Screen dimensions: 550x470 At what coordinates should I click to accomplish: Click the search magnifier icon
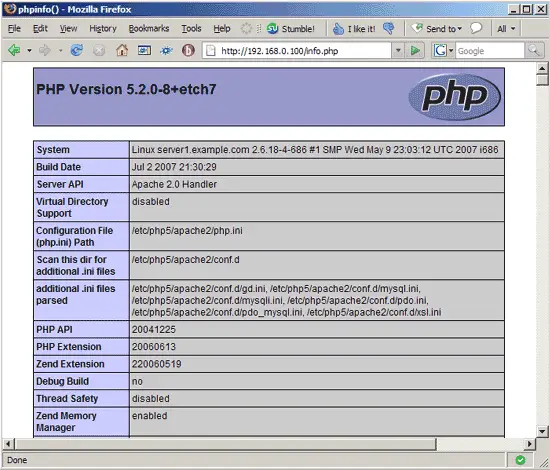pos(534,51)
